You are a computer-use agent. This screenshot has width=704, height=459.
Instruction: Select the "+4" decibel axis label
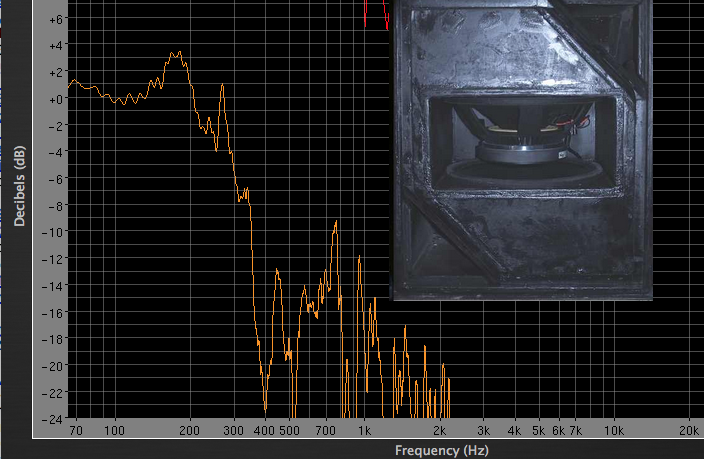pos(56,46)
